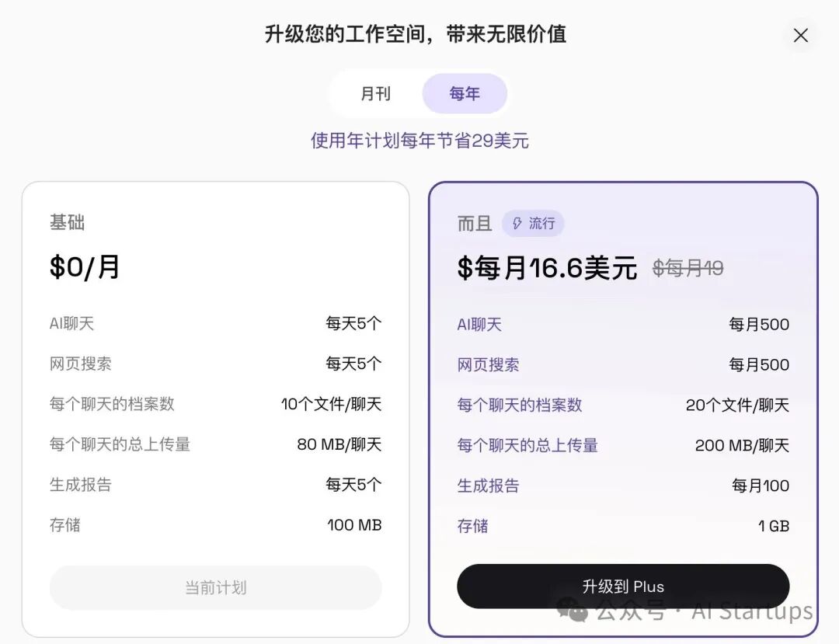Click 网页搜索 label in the Plus plan
Image resolution: width=839 pixels, height=644 pixels.
pos(488,365)
